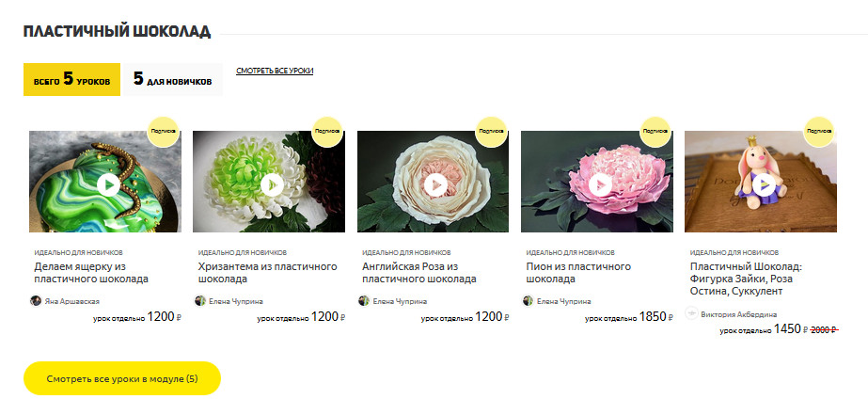The width and height of the screenshot is (868, 415).
Task: Open Яна Аршавская author avatar
Action: pos(36,301)
